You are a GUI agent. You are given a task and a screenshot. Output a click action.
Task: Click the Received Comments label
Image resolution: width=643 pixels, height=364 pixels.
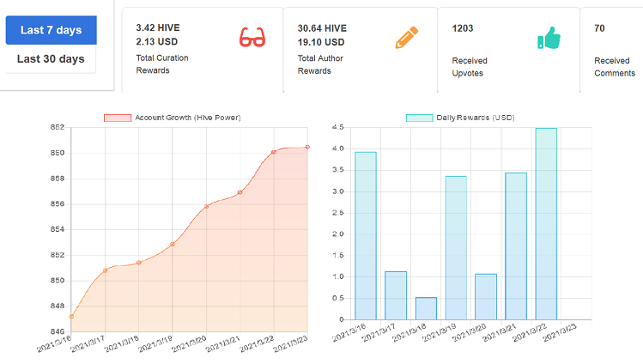pyautogui.click(x=615, y=67)
